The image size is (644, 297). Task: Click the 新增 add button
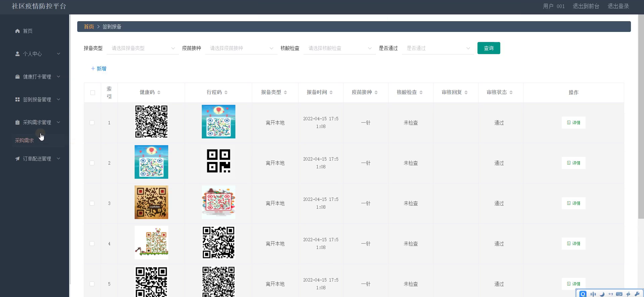(x=99, y=69)
